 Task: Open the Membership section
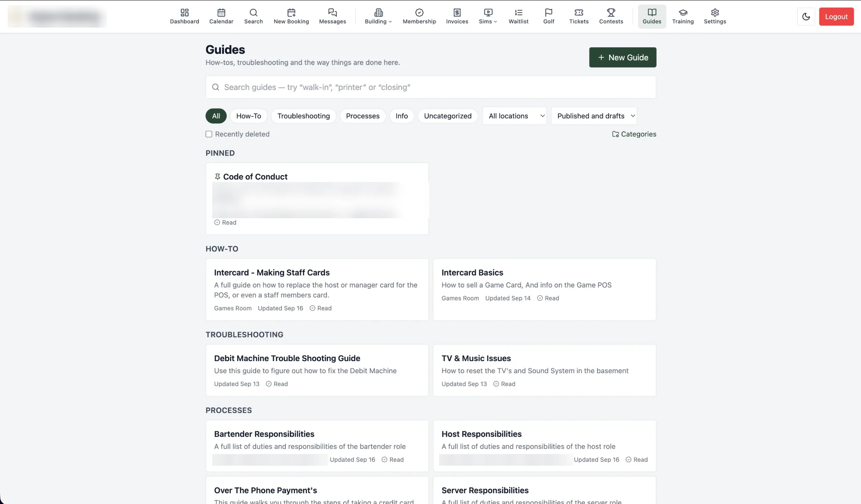419,16
